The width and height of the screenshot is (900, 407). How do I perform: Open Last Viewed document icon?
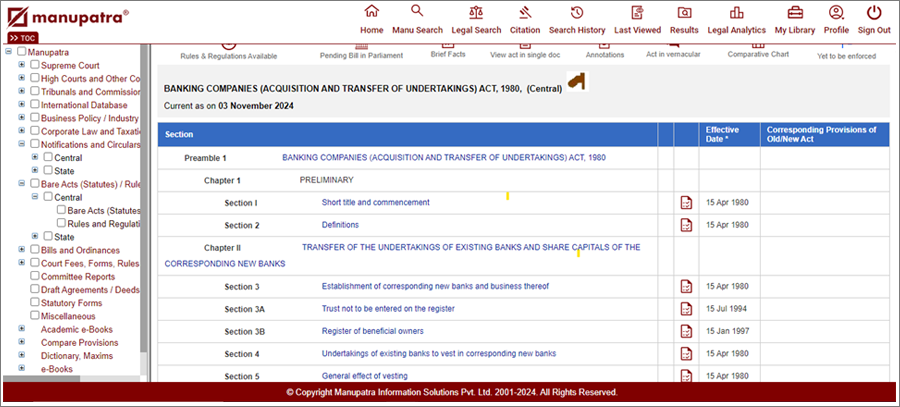coord(637,12)
